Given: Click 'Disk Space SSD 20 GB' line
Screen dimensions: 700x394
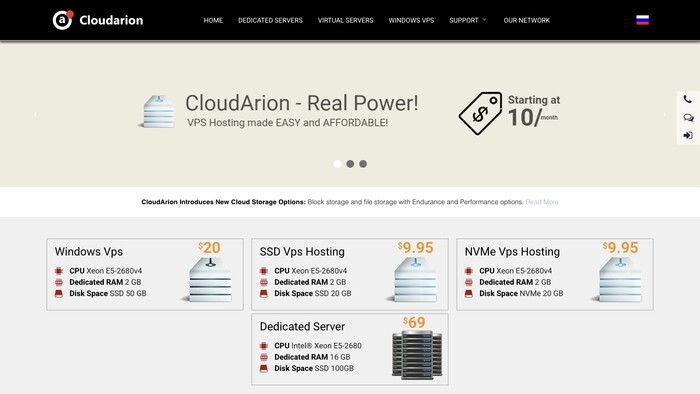Looking at the screenshot, I should click(x=312, y=294).
